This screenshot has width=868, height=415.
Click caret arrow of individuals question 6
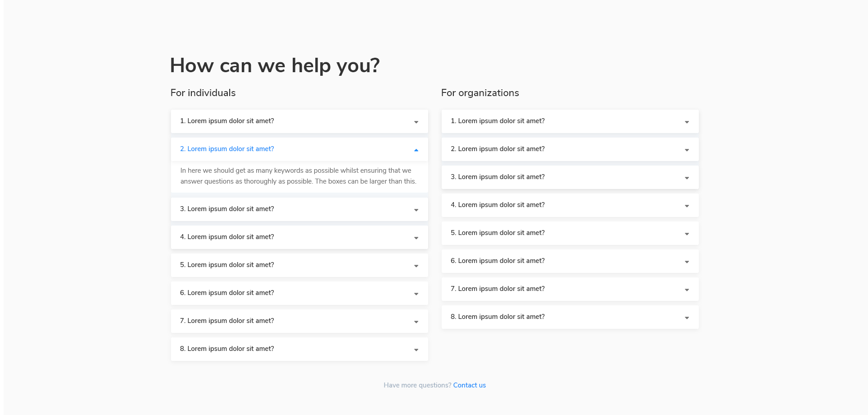click(416, 294)
